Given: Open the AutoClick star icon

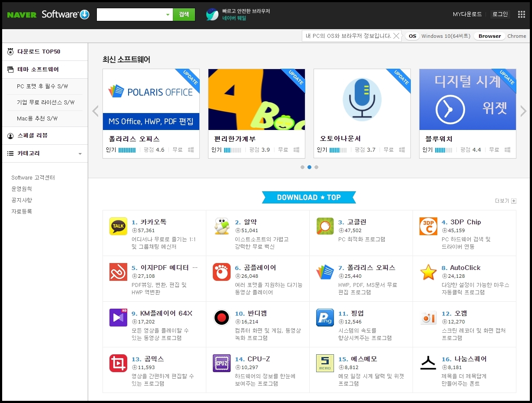Looking at the screenshot, I should (x=428, y=272).
